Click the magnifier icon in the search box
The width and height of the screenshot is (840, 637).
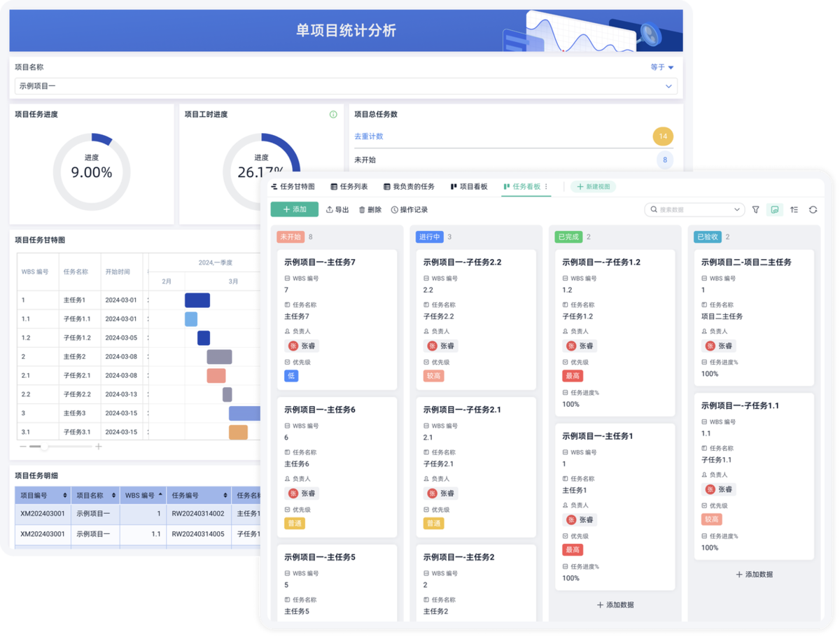point(654,209)
